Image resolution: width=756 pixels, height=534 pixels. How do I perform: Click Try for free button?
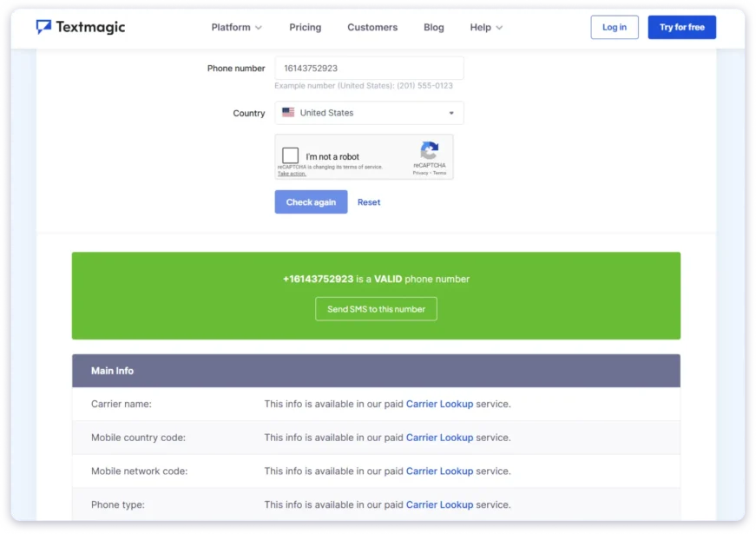tap(681, 28)
